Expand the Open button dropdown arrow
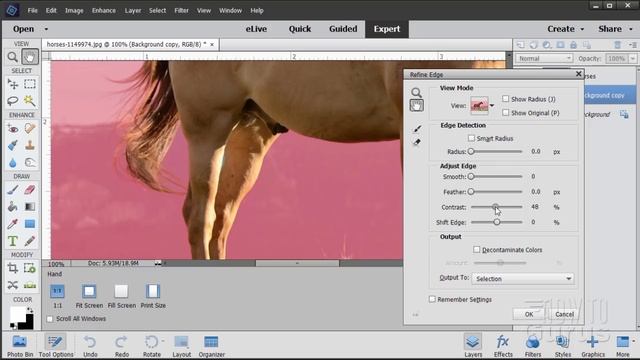 pyautogui.click(x=46, y=29)
